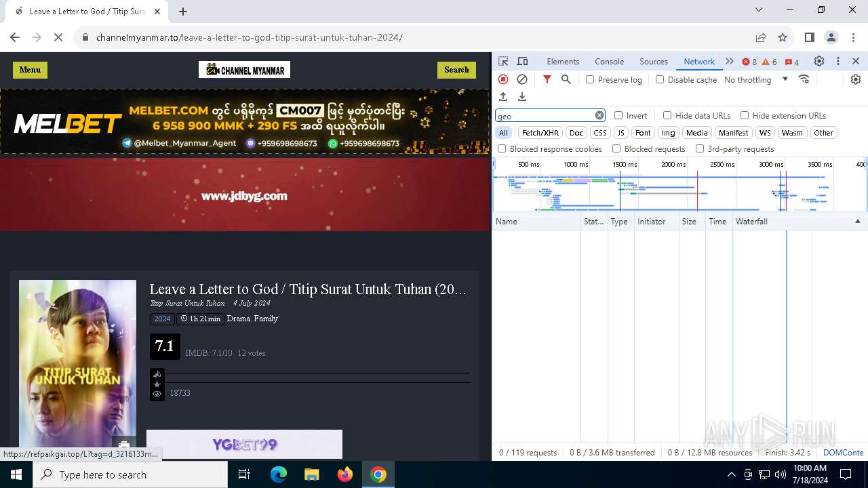Viewport: 868px width, 488px height.
Task: Open the Channel Myanmar logo link
Action: tap(244, 70)
